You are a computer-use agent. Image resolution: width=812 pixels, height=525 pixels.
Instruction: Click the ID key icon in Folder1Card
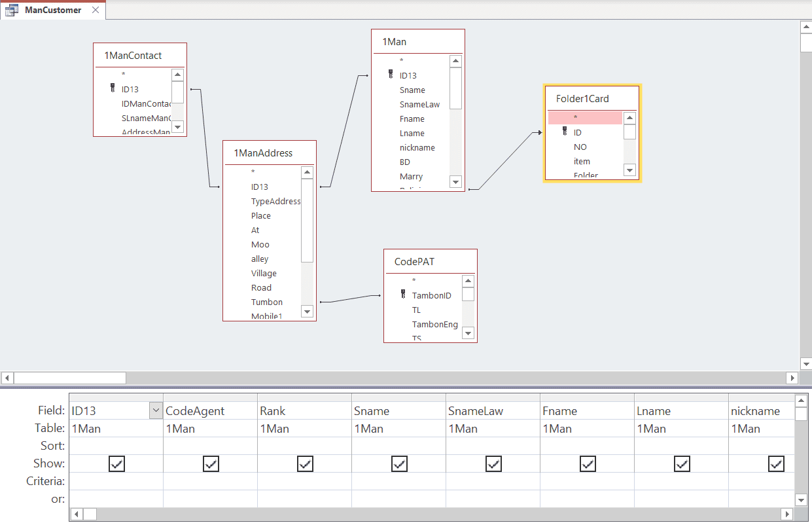pyautogui.click(x=565, y=132)
